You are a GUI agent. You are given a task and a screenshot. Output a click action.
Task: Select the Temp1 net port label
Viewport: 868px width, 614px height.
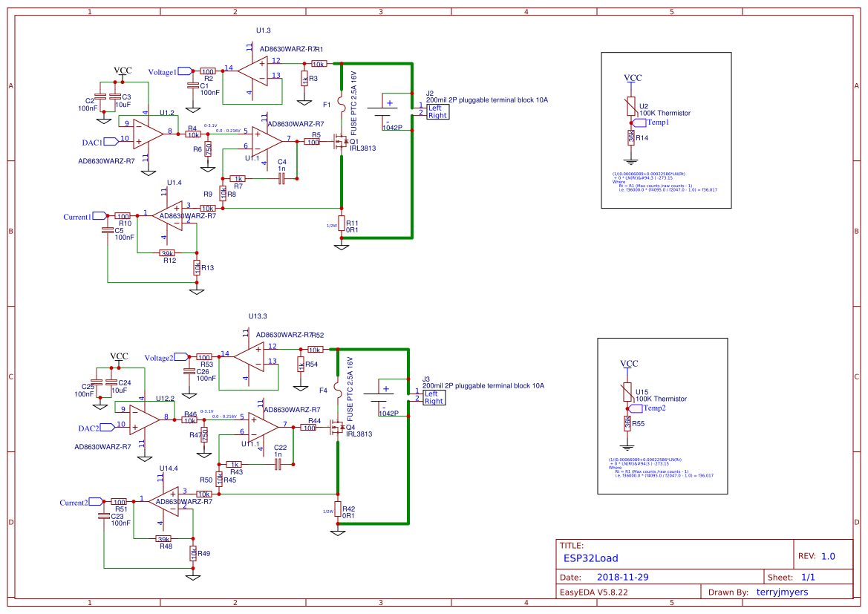click(x=651, y=123)
